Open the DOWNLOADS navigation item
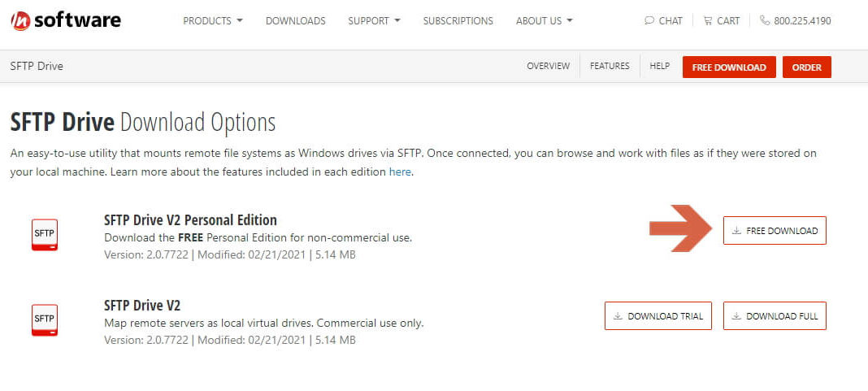868x391 pixels. pyautogui.click(x=296, y=21)
